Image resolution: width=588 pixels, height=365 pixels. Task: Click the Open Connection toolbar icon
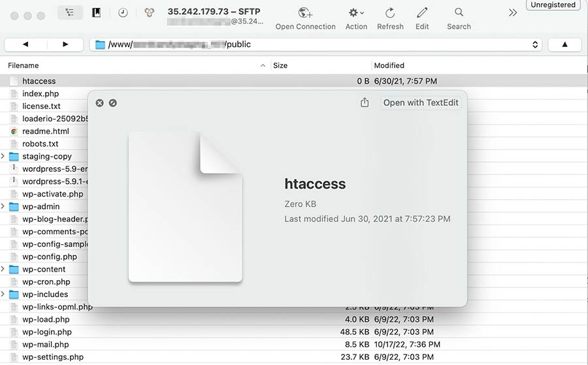305,14
